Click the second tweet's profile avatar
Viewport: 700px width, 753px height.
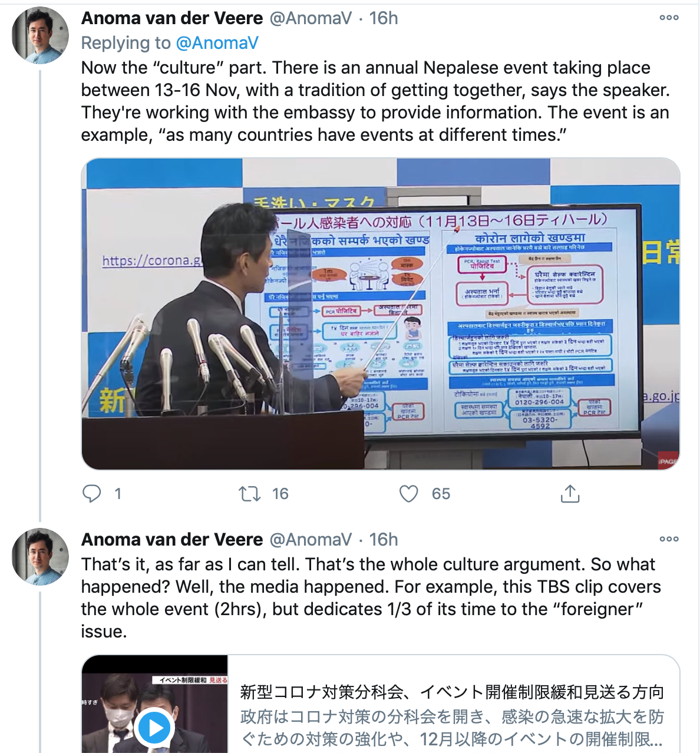click(40, 557)
